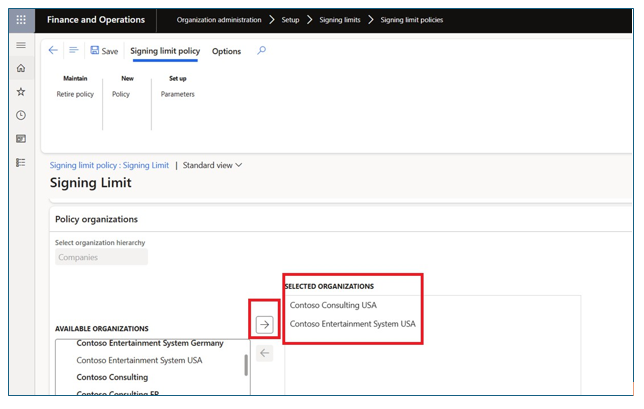Expand the hamburger navigation menu
644x409 pixels.
pos(21,46)
